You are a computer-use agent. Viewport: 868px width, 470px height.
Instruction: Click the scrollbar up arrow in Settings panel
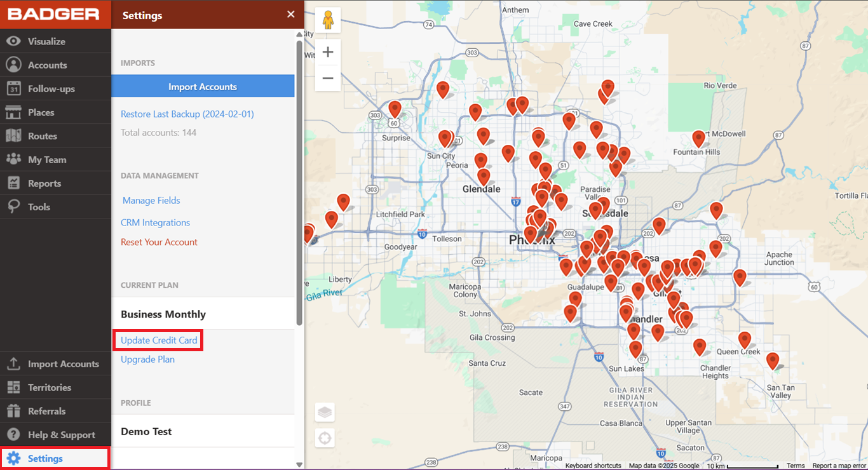[x=299, y=34]
